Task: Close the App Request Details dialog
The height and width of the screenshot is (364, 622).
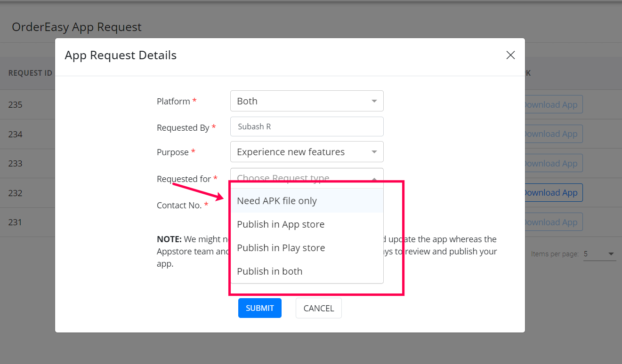Action: 510,55
